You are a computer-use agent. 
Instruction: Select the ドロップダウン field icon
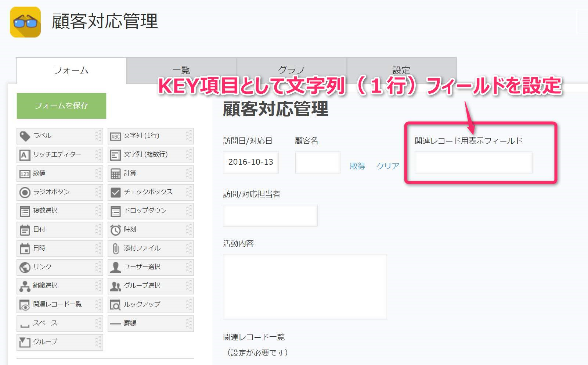pos(115,211)
